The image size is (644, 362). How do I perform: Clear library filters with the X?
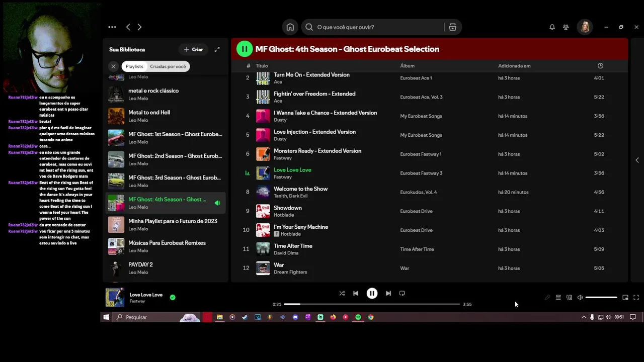click(113, 66)
